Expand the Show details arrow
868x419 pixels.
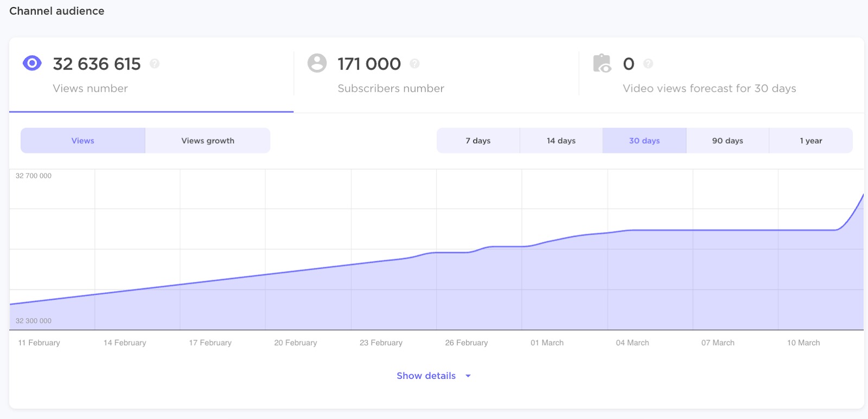[468, 376]
